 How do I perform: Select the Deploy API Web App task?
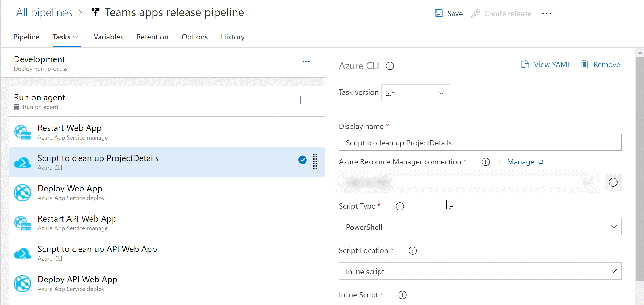167,283
